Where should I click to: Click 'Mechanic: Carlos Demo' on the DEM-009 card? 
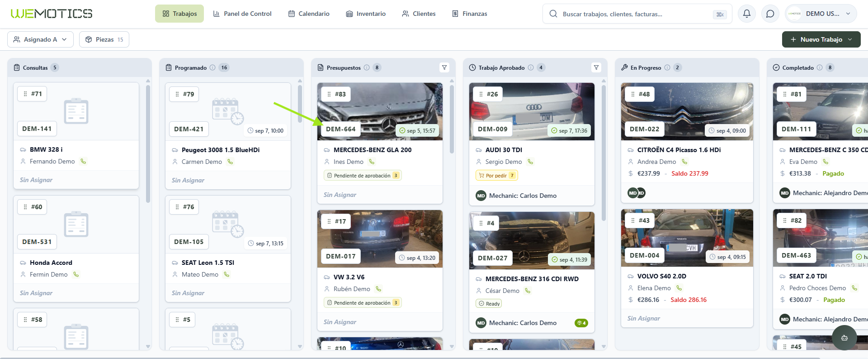click(x=523, y=196)
